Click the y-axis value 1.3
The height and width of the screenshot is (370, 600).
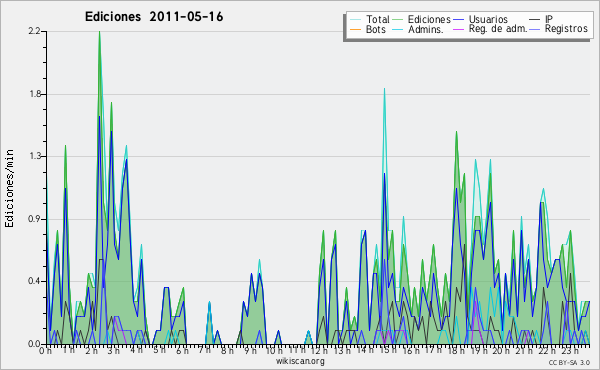(35, 156)
